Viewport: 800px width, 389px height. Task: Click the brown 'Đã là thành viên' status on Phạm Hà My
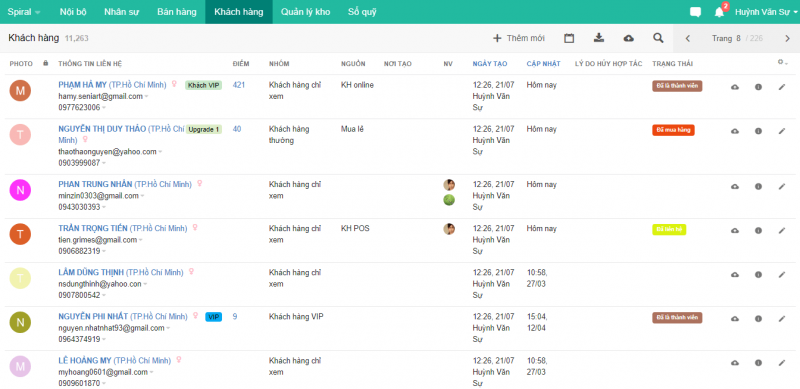coord(677,86)
